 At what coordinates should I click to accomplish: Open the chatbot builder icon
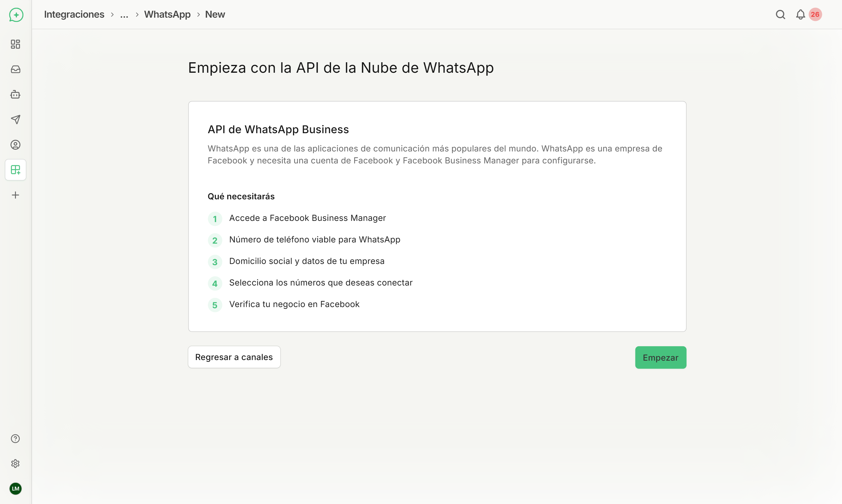pos(15,94)
